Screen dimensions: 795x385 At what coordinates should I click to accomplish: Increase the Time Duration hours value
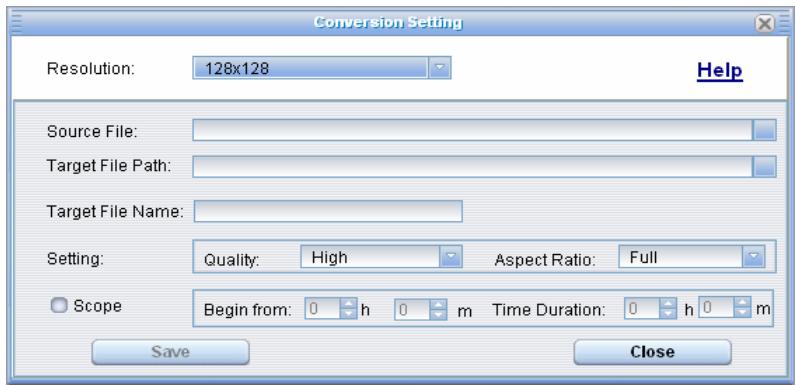[x=668, y=303]
